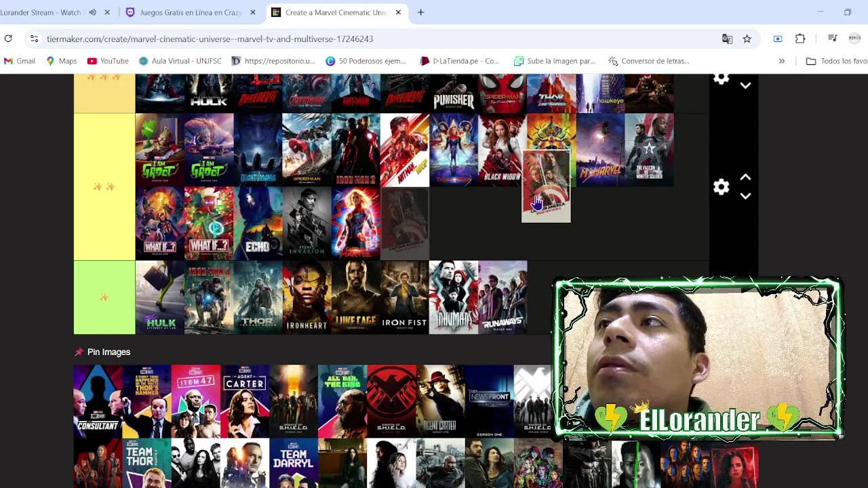
Task: Mute the Lorander Stream tab audio
Action: point(92,12)
